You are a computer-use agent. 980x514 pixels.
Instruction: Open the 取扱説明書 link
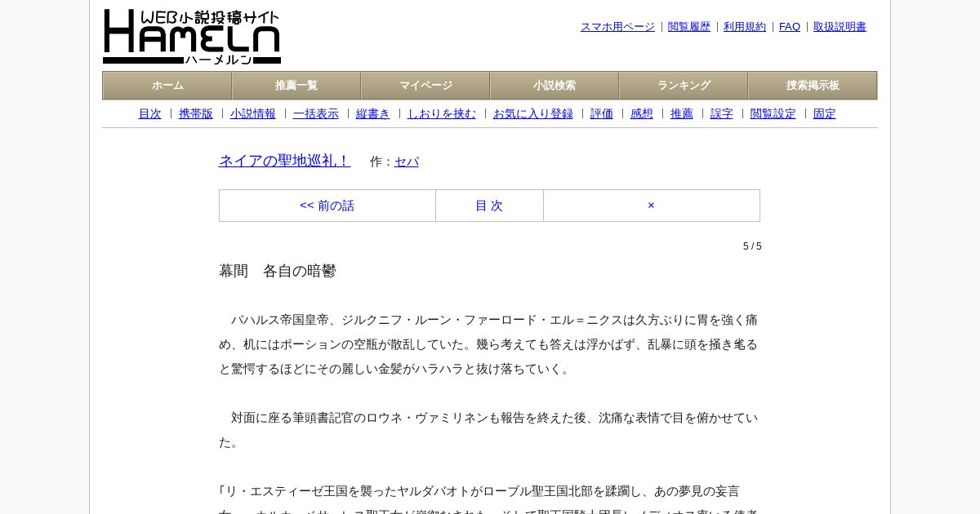pyautogui.click(x=840, y=27)
